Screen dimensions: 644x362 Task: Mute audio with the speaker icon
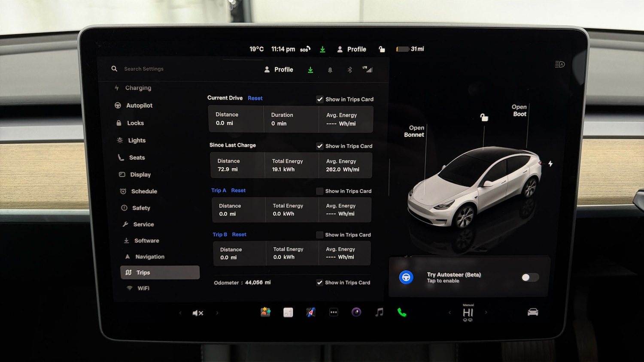coord(198,312)
